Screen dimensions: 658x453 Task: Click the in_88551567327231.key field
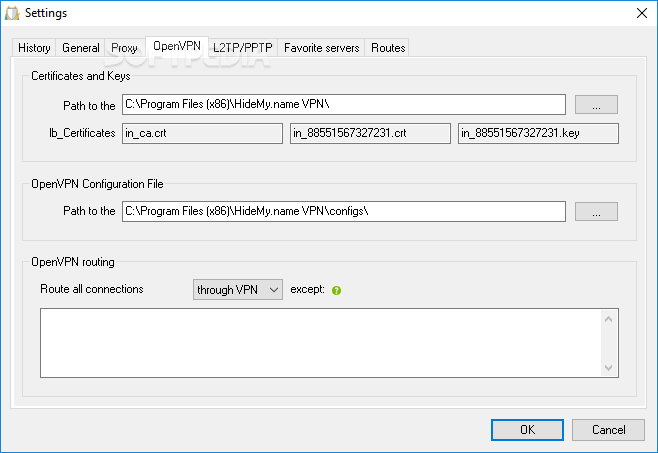tap(538, 134)
